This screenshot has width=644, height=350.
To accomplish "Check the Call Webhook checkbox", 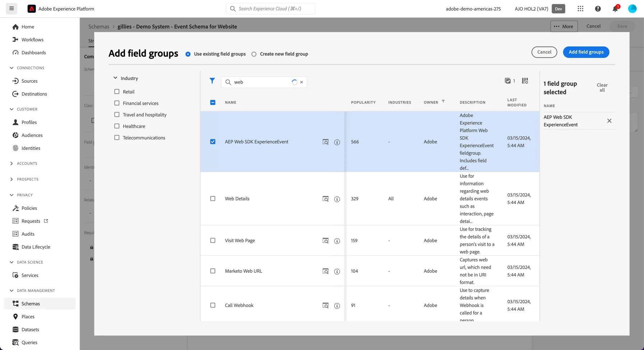I will click(213, 305).
